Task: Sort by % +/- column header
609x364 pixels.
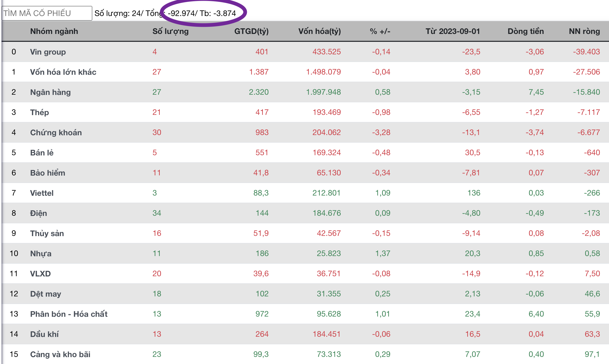Action: [380, 31]
